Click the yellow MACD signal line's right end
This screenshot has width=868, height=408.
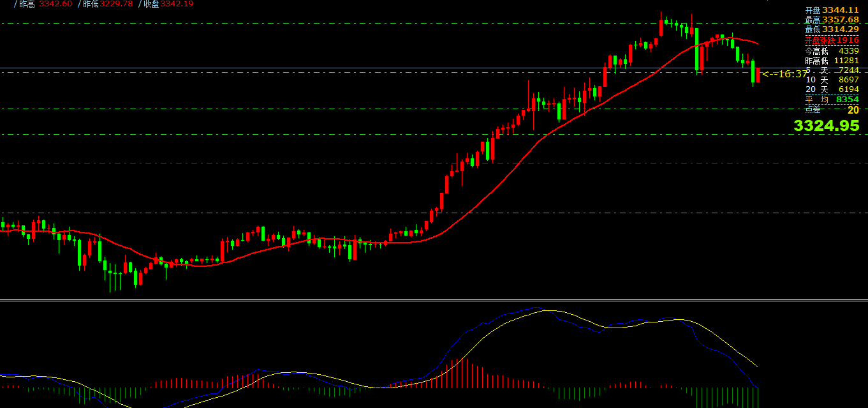(x=756, y=366)
